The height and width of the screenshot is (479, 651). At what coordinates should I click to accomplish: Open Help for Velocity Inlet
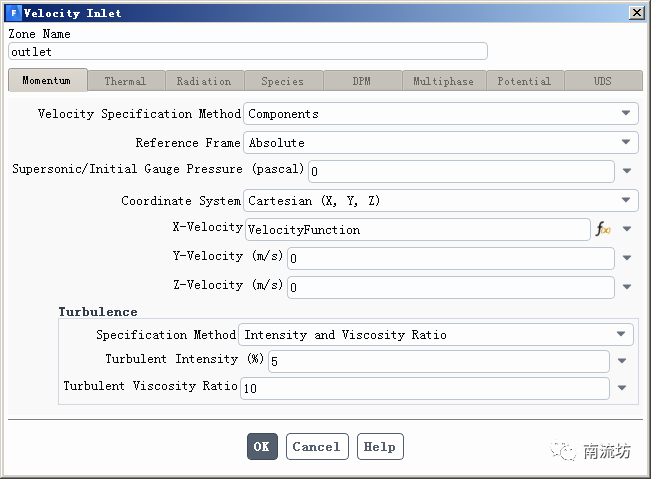point(379,447)
